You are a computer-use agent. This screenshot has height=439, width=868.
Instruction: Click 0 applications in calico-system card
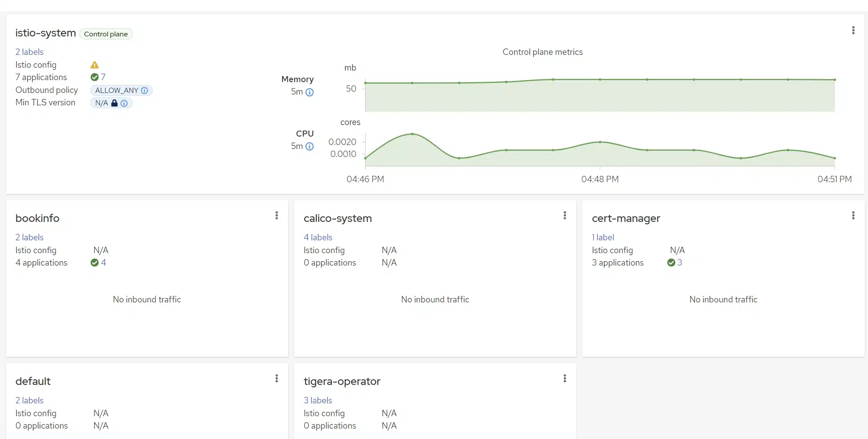330,263
